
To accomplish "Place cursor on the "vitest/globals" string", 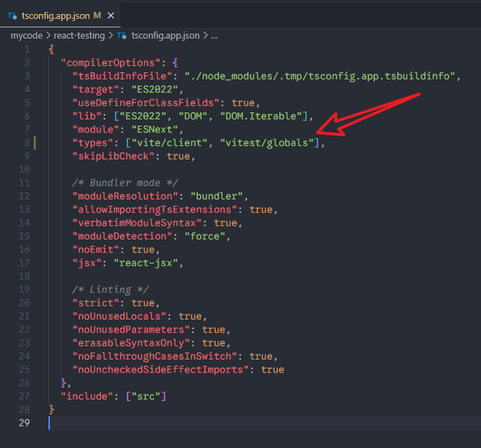I will (x=267, y=143).
